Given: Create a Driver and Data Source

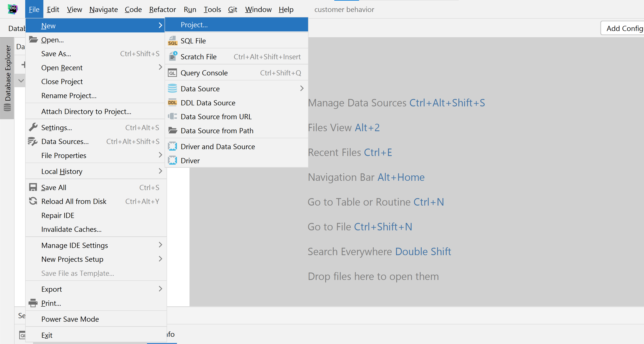Looking at the screenshot, I should (217, 146).
